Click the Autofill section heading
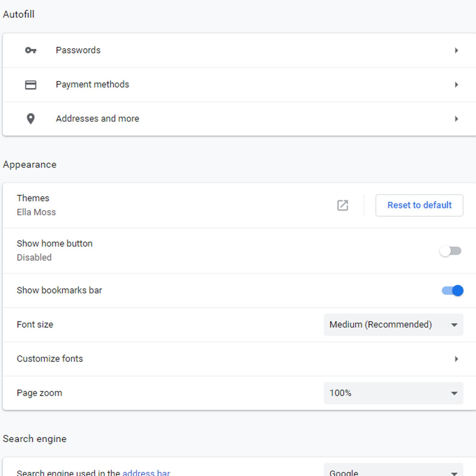The height and width of the screenshot is (476, 476). coord(19,14)
